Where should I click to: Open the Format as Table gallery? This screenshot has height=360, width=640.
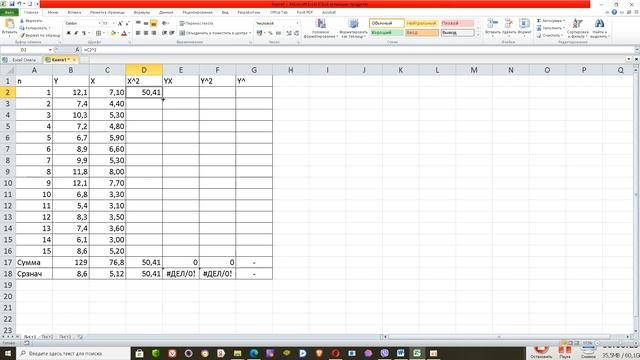(353, 29)
